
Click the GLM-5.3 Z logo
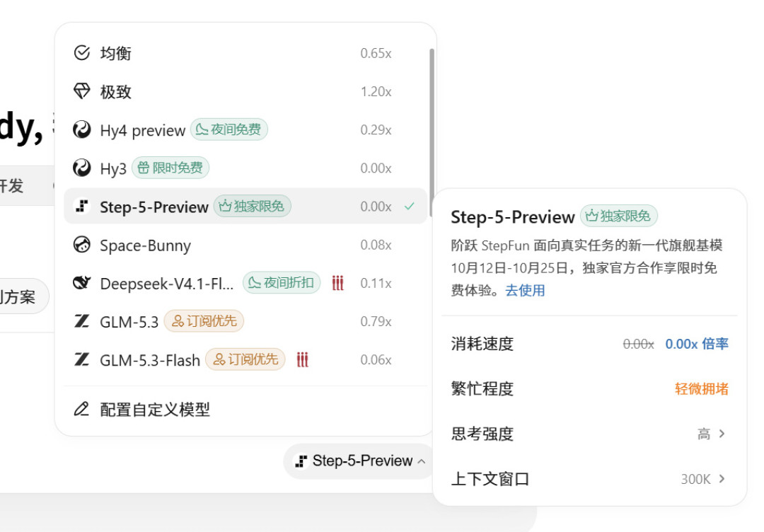[x=81, y=321]
